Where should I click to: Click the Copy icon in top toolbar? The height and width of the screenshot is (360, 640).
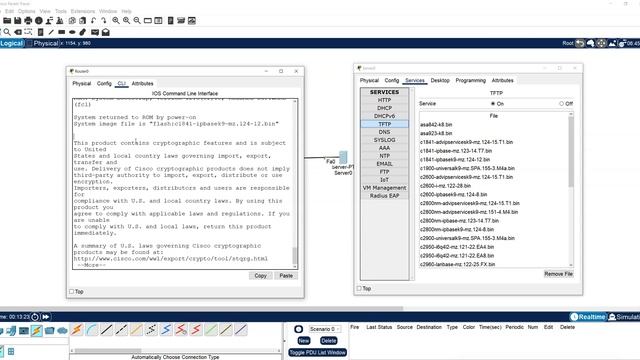point(72,20)
